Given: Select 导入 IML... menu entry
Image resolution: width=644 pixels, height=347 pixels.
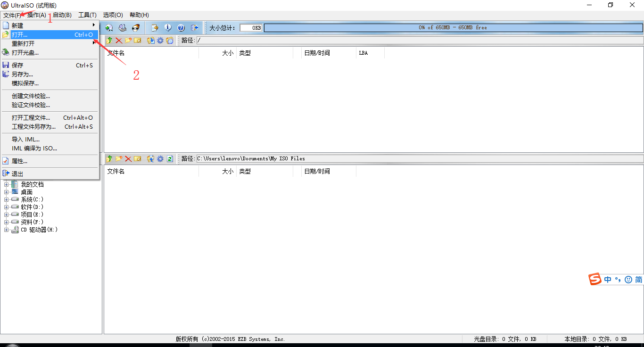Looking at the screenshot, I should coord(50,139).
